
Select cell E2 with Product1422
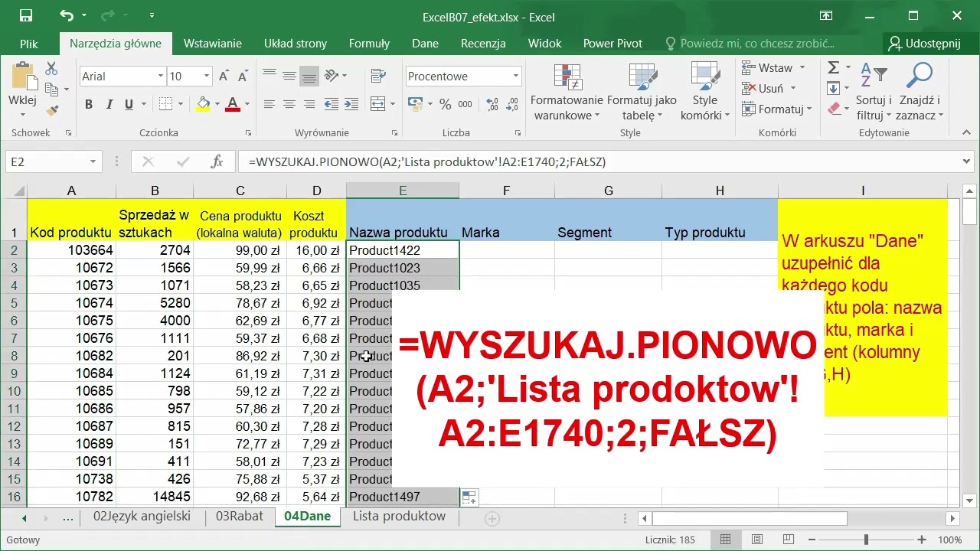click(x=403, y=250)
